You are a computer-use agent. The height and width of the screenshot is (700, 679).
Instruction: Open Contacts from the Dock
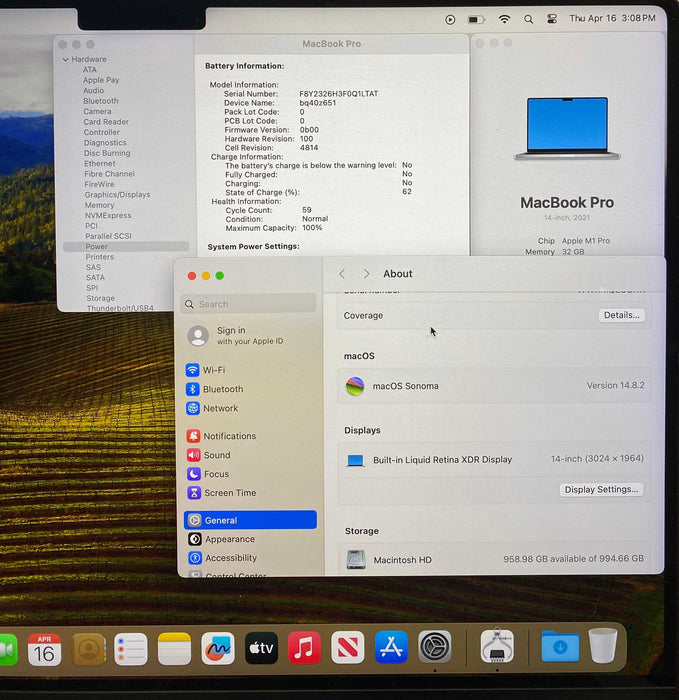tap(88, 649)
